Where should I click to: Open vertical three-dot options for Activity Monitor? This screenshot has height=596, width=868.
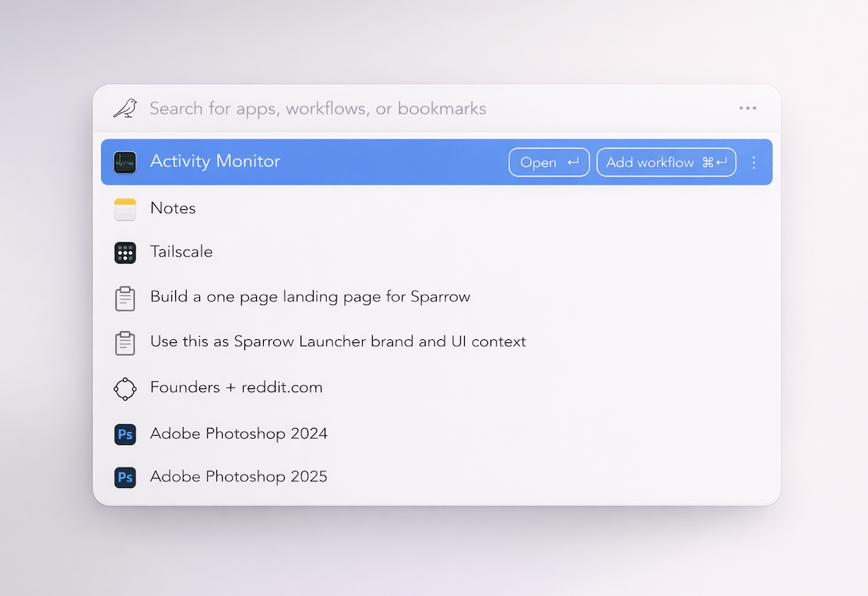coord(753,163)
